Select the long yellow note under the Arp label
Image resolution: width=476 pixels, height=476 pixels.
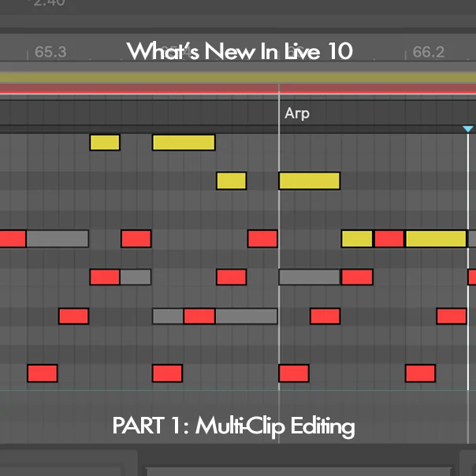click(x=310, y=181)
